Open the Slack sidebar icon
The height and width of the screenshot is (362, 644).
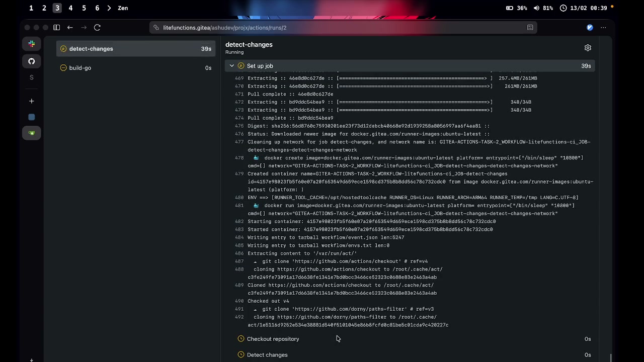31,44
